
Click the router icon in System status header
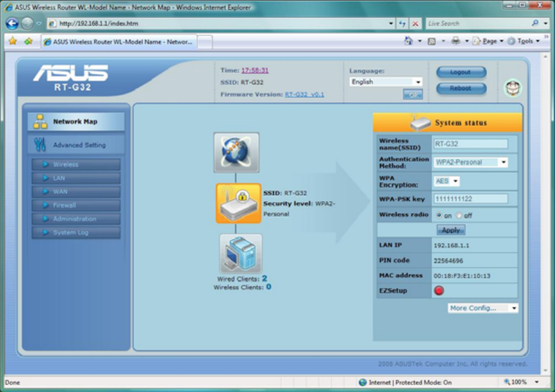tap(420, 122)
